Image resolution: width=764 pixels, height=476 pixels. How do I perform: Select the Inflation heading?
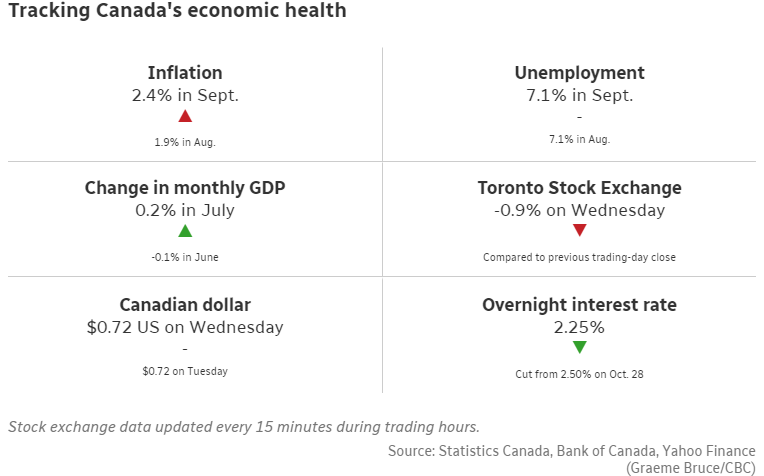185,73
